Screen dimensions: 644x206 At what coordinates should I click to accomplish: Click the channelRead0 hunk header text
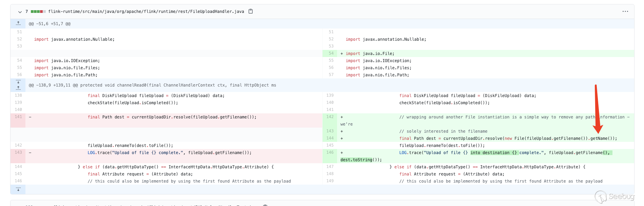[152, 85]
